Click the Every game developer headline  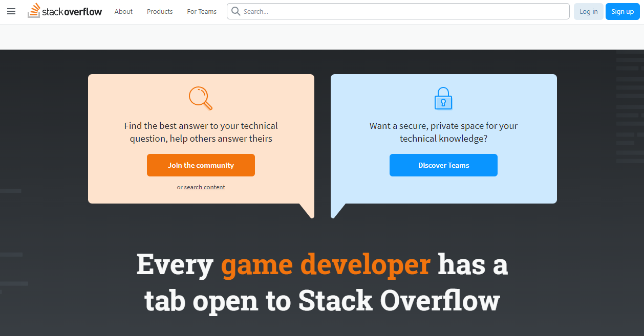point(322,281)
